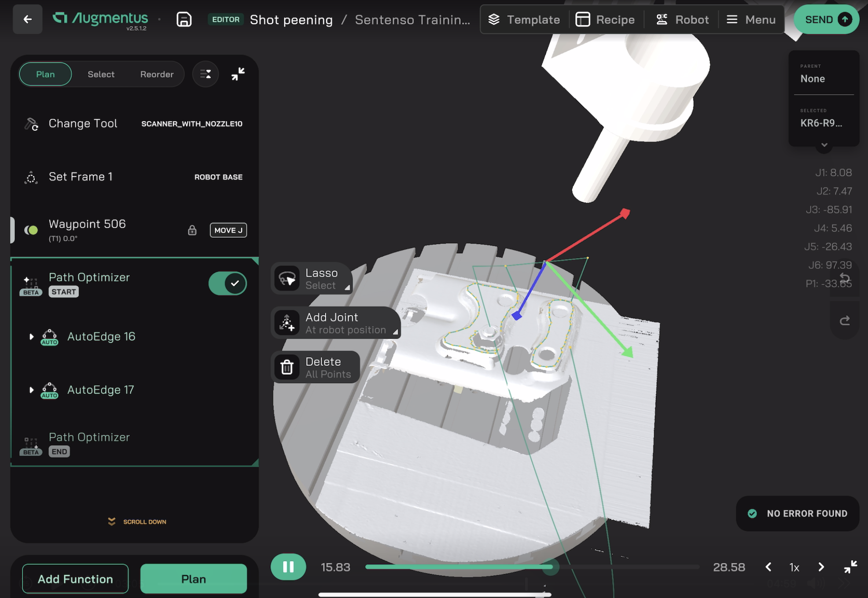
Task: Collapse the playback bar
Action: pos(850,567)
